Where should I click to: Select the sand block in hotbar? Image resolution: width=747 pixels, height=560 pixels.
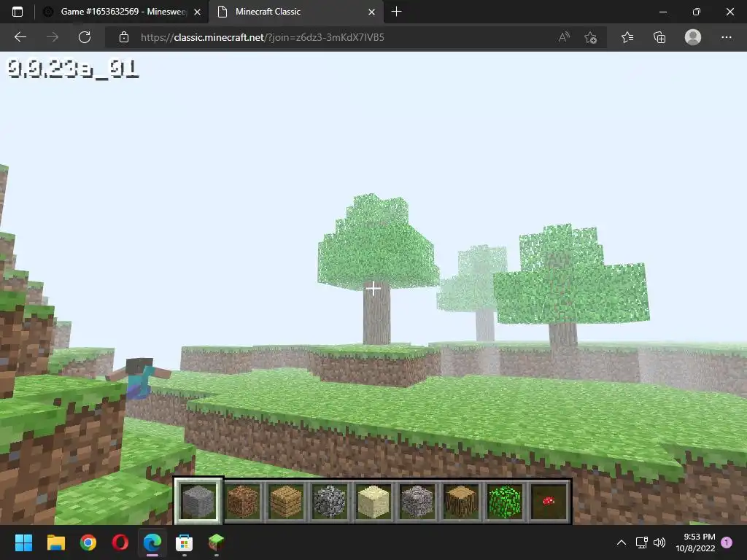[373, 501]
